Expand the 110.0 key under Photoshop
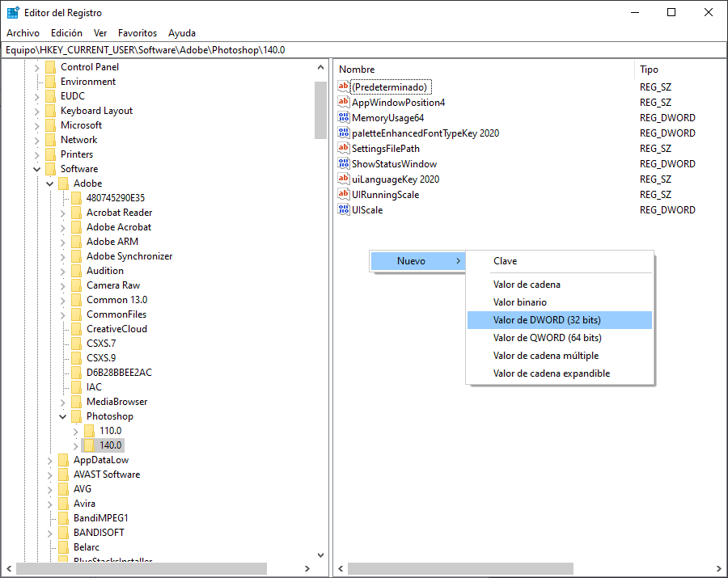728x578 pixels. pos(76,432)
